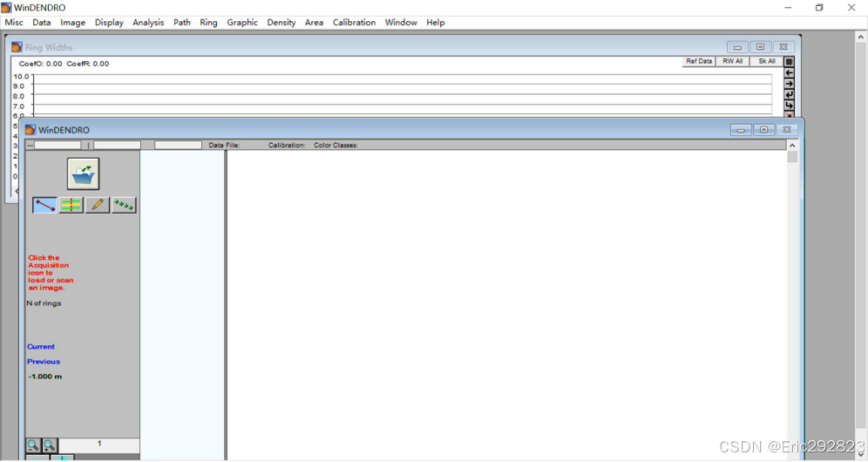This screenshot has width=868, height=462.
Task: Click the left arrow in Ring Widths window
Action: 789,72
